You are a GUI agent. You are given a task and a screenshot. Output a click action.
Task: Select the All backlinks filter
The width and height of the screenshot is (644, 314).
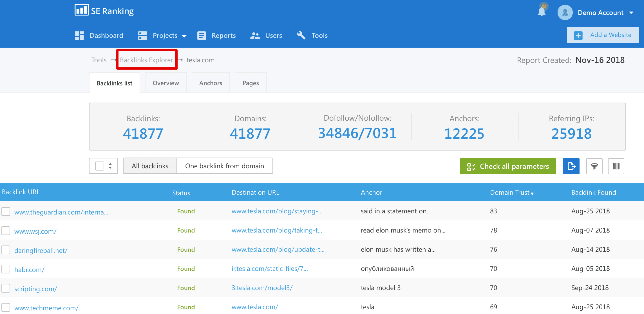150,166
